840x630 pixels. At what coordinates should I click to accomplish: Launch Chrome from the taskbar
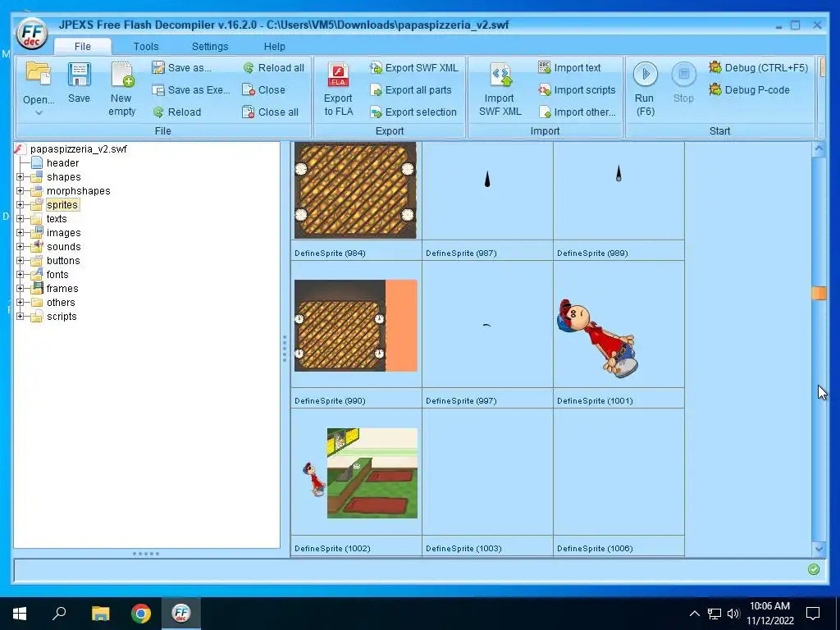[141, 614]
